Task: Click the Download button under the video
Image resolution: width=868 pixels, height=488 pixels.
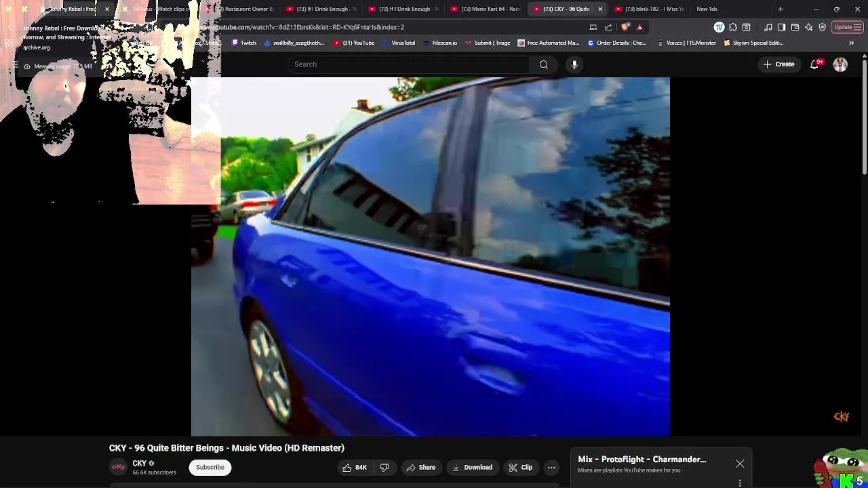Action: click(473, 467)
